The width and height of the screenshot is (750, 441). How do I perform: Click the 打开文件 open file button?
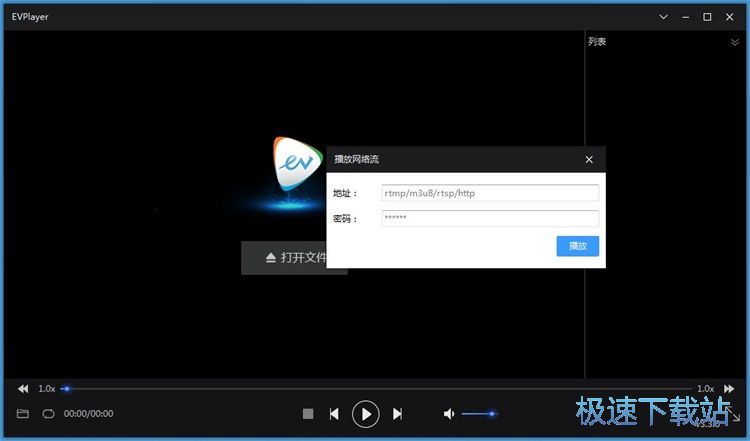point(284,258)
